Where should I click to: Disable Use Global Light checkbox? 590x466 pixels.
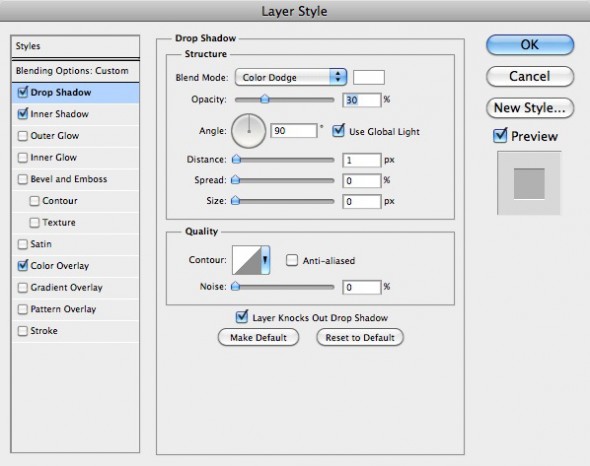coord(338,131)
